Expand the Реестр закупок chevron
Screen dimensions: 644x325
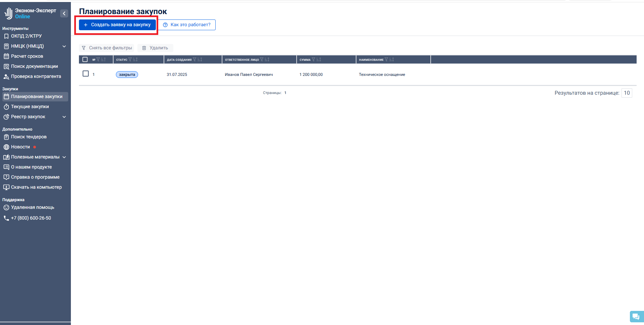(64, 117)
